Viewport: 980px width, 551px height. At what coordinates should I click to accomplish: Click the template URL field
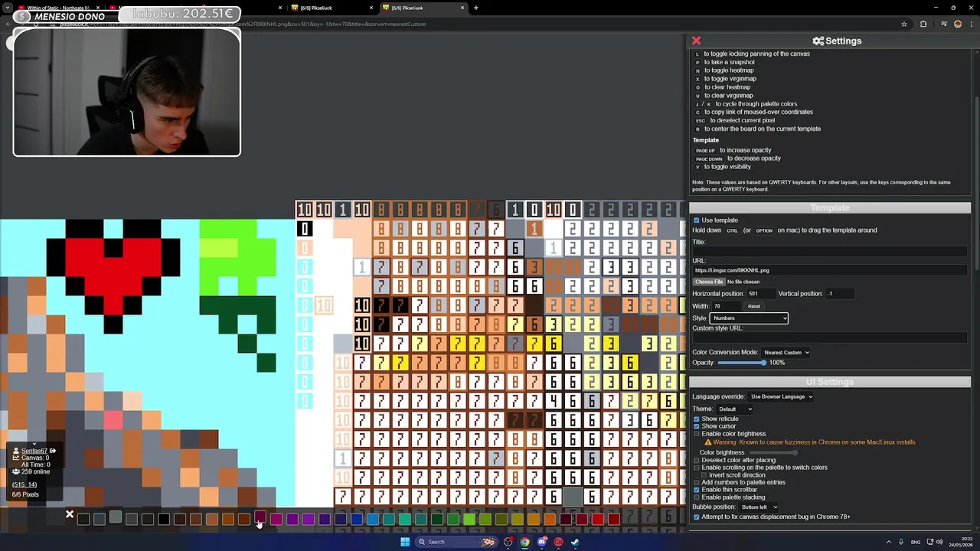830,270
